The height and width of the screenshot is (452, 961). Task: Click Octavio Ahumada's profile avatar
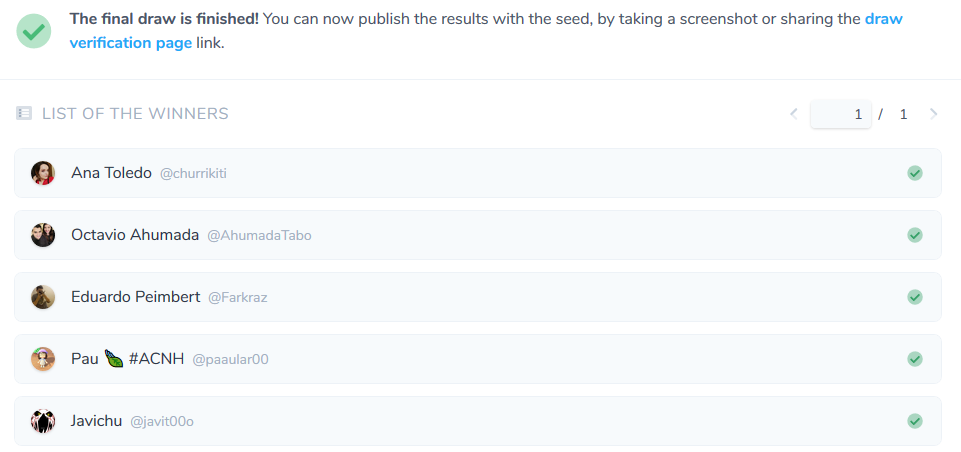[x=43, y=235]
